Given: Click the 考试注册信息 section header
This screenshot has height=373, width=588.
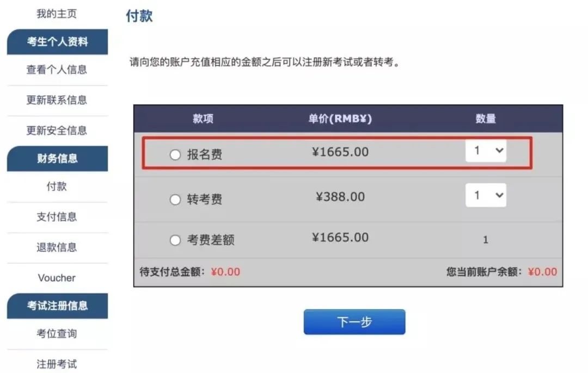Looking at the screenshot, I should pos(57,306).
